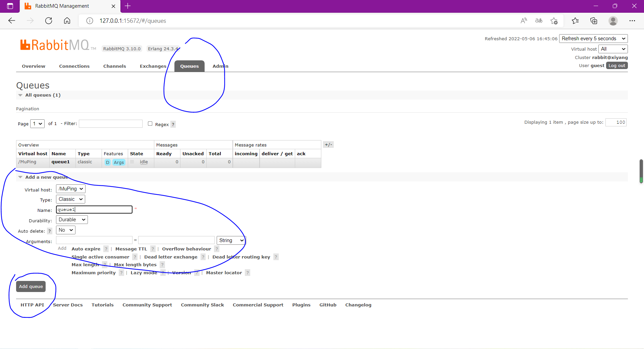Click the browser address bar URL
Image resolution: width=644 pixels, height=349 pixels.
(133, 21)
